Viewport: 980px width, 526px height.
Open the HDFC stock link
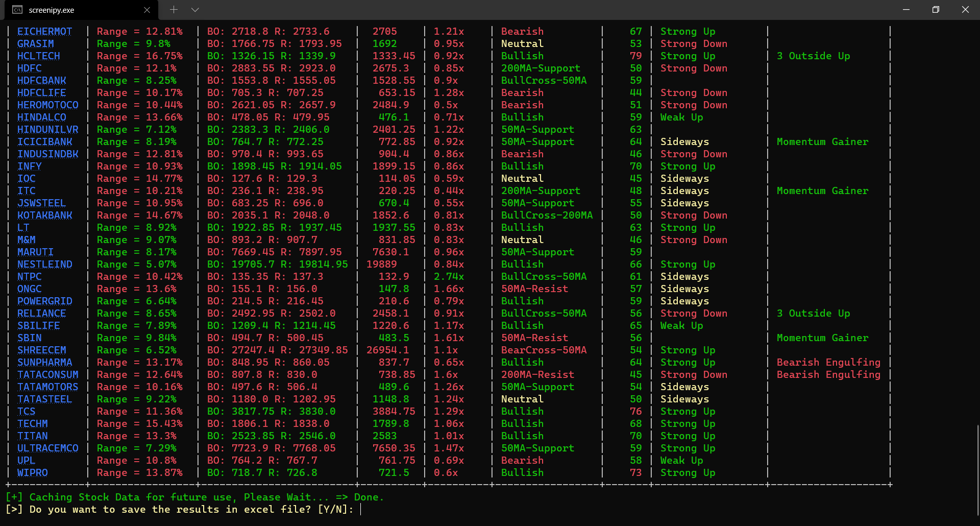click(30, 68)
